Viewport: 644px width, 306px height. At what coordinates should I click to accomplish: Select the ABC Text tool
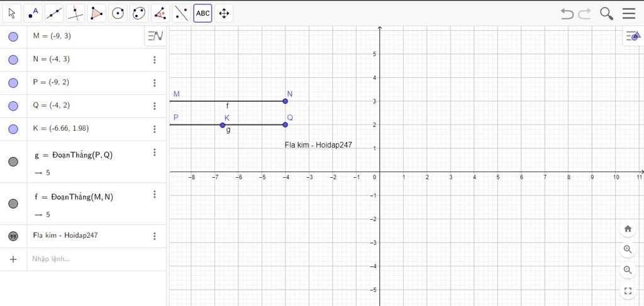[x=203, y=14]
